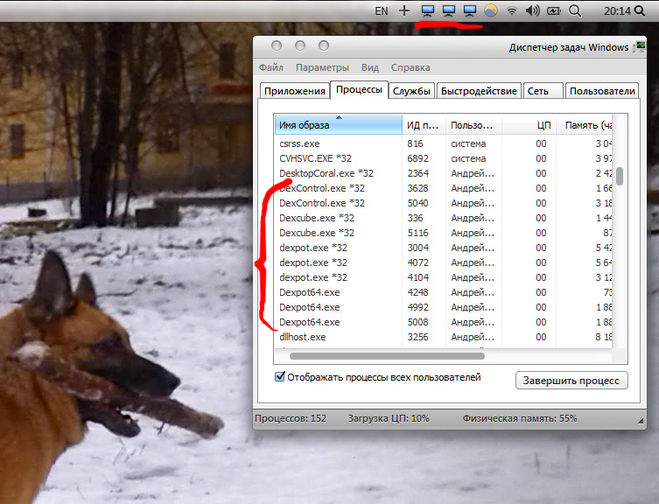Select the DesktopCoral.exe *32 process
This screenshot has width=659, height=504.
point(443,173)
